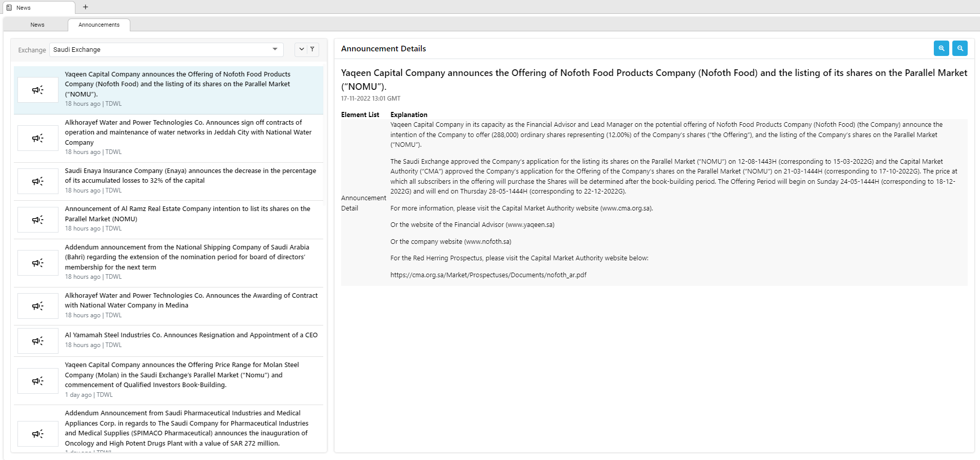Open Al Ramz Real Estate NOMU announcement
This screenshot has width=980, height=460.
[168, 220]
